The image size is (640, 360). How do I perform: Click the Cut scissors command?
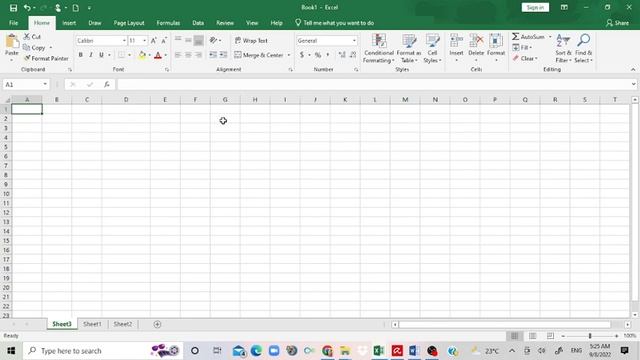[32, 37]
